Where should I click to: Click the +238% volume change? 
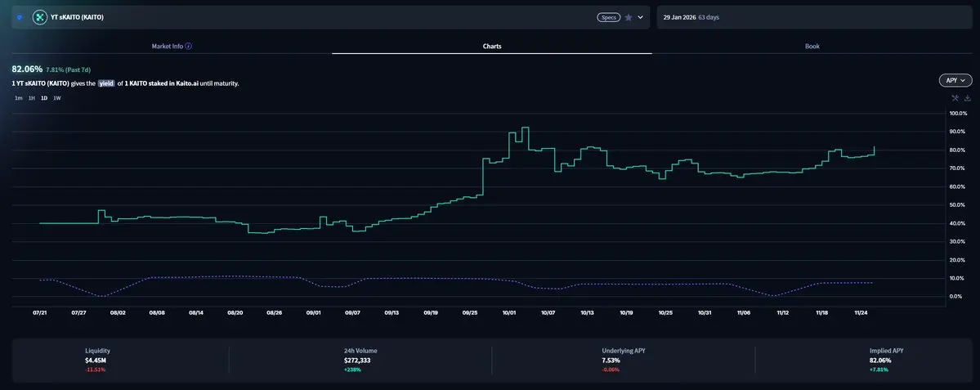click(x=352, y=370)
